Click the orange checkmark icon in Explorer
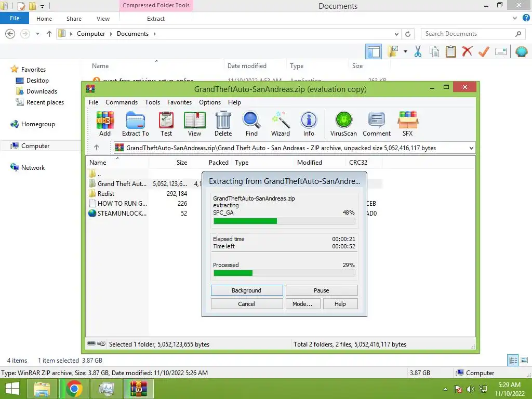The width and height of the screenshot is (532, 399). click(484, 51)
